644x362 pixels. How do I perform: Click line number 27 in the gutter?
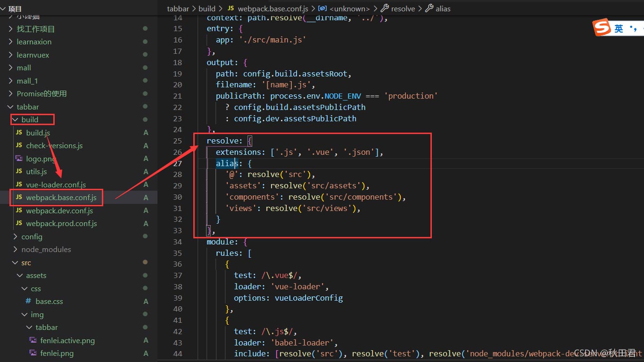point(177,163)
